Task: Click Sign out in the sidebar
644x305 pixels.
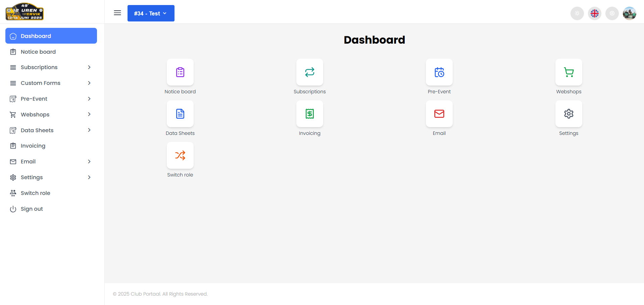Action: click(x=32, y=209)
